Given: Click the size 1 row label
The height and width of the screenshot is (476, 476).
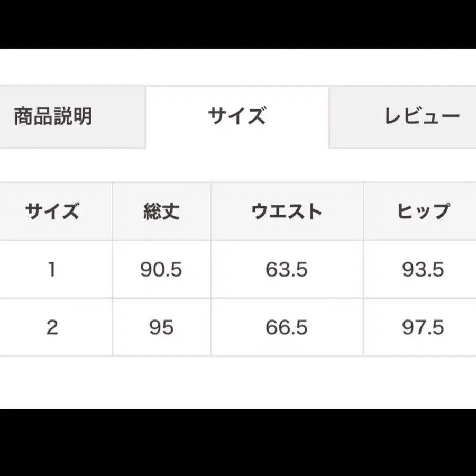Looking at the screenshot, I should [x=52, y=270].
